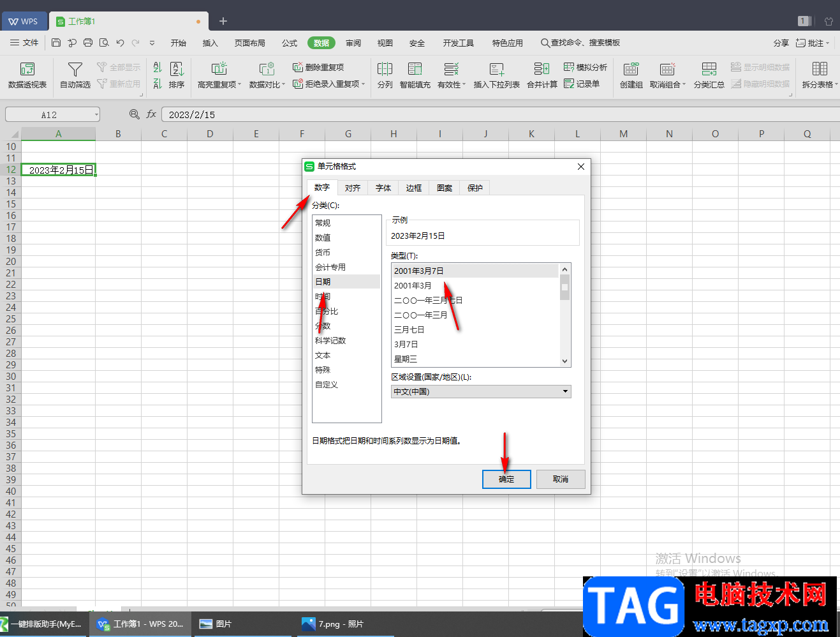This screenshot has width=840, height=637.
Task: Toggle the AutoFilter (自动筛选) funnel
Action: click(75, 75)
